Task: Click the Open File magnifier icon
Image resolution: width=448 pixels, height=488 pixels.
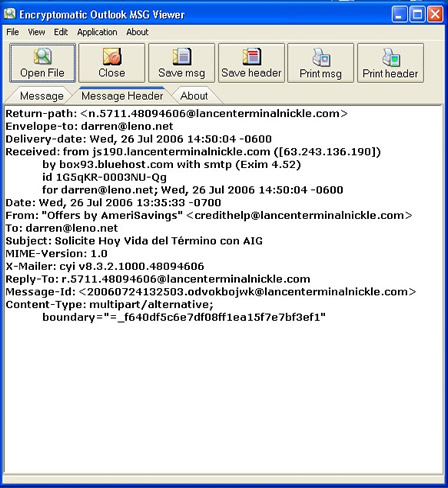Action: (43, 56)
